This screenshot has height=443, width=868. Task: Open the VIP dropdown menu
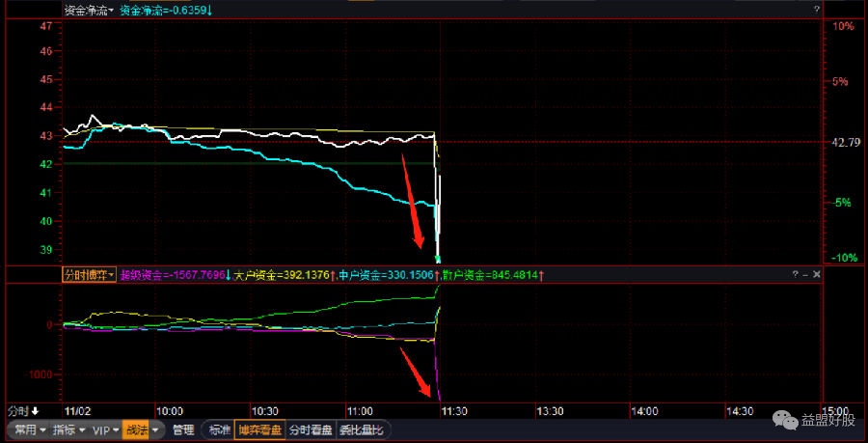click(x=104, y=429)
